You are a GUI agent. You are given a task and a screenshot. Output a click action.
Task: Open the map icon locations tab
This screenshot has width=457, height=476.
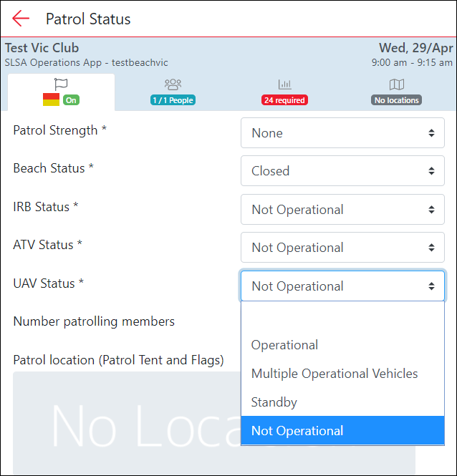coord(396,85)
